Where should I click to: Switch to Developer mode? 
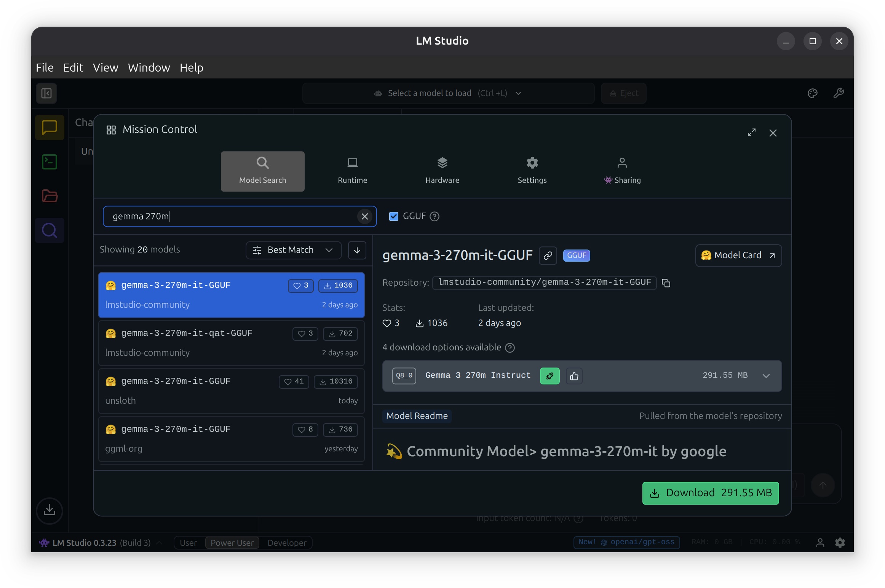287,543
